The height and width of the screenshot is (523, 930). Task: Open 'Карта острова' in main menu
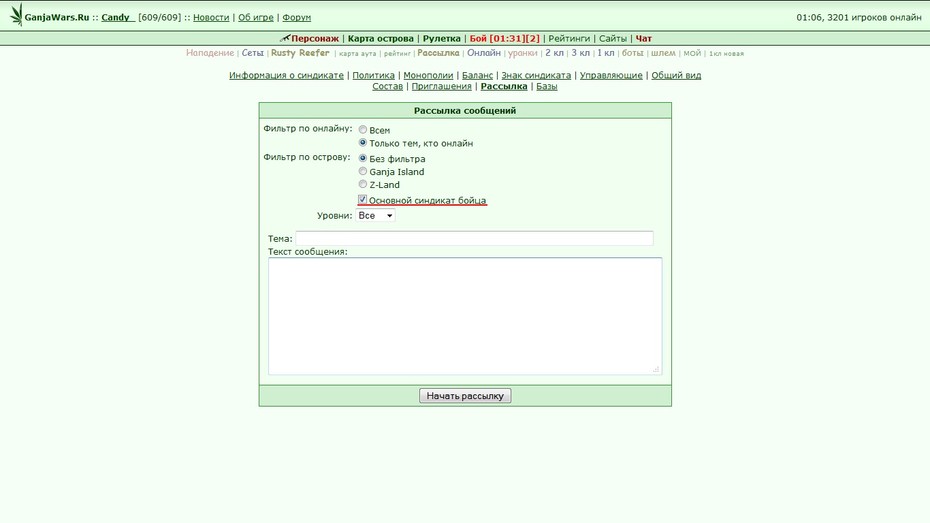pyautogui.click(x=381, y=39)
